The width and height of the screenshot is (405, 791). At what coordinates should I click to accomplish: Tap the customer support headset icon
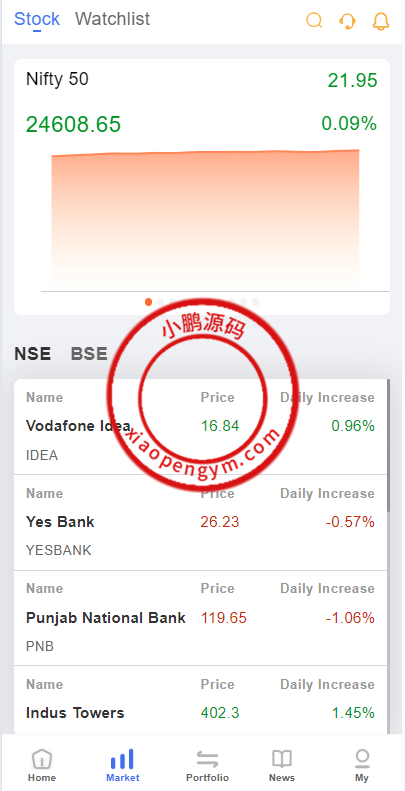pos(347,21)
